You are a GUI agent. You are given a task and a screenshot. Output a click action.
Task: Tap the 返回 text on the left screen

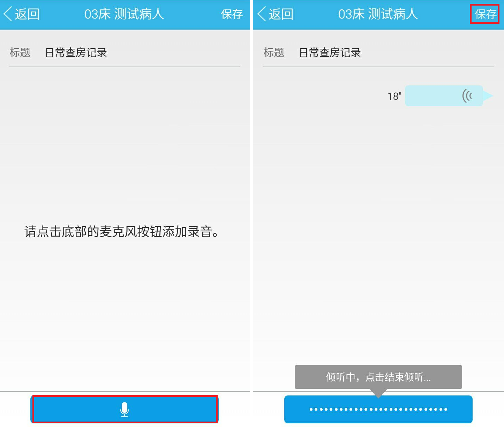27,14
